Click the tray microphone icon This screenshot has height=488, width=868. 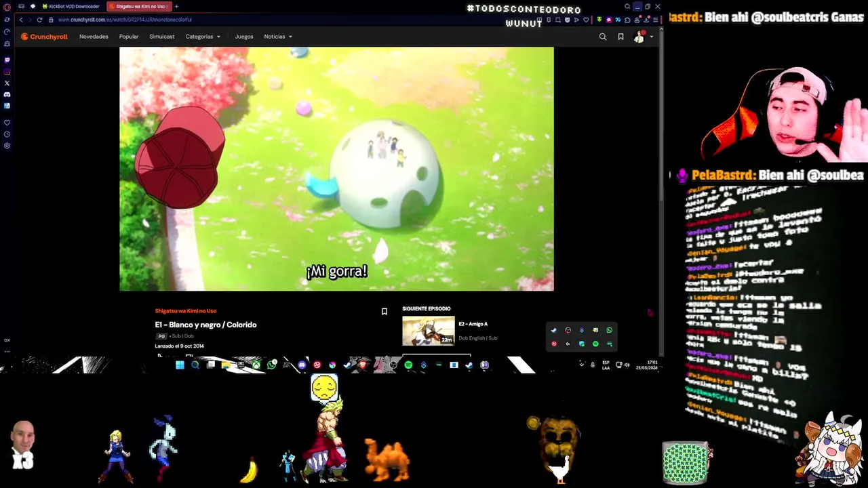[593, 365]
